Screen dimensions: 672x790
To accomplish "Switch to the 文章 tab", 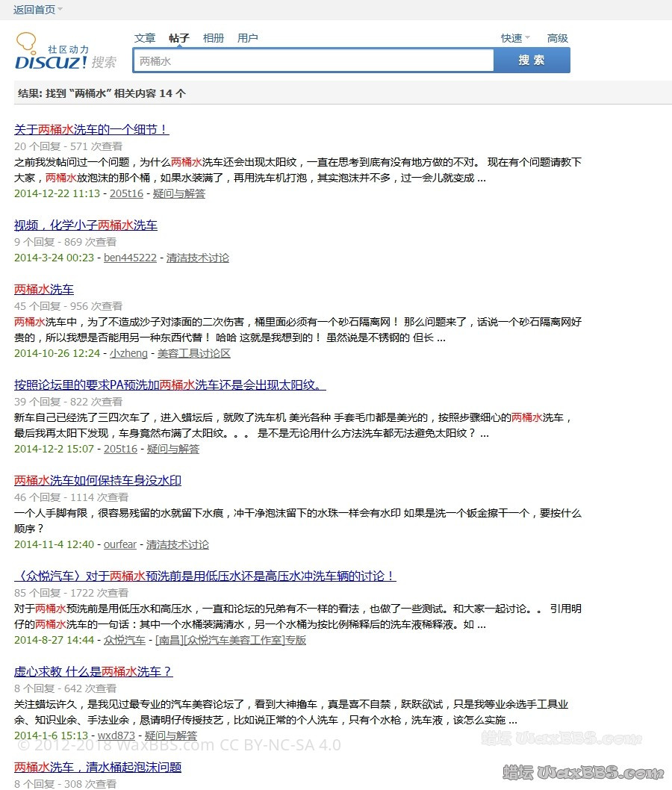I will (145, 38).
